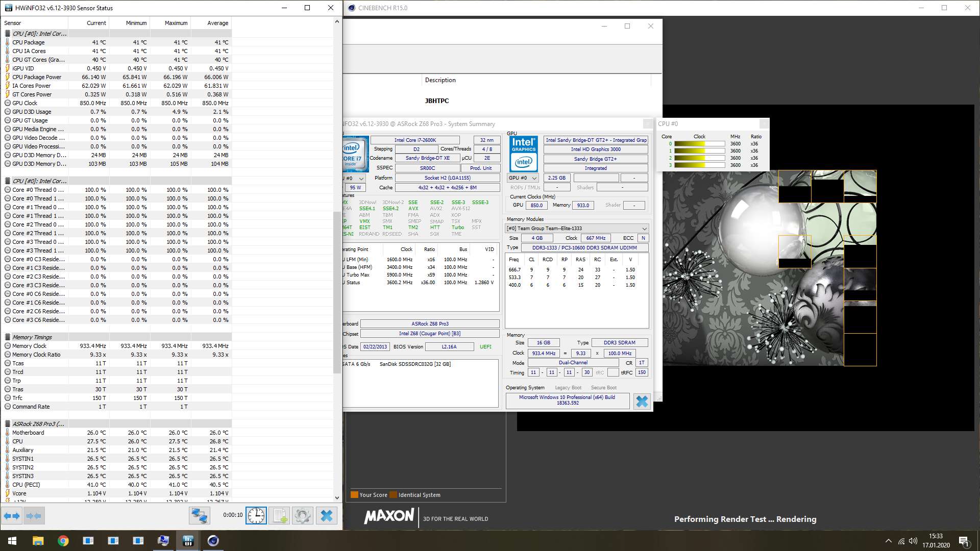The image size is (980, 551).
Task: Click the expand columns arrows icon
Action: coord(12,516)
